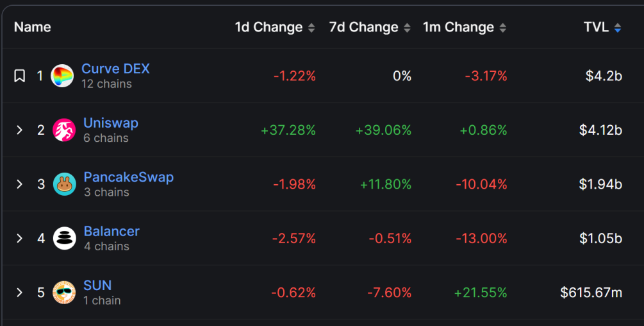The height and width of the screenshot is (326, 644).
Task: Open the SUN protocol link
Action: tap(97, 285)
